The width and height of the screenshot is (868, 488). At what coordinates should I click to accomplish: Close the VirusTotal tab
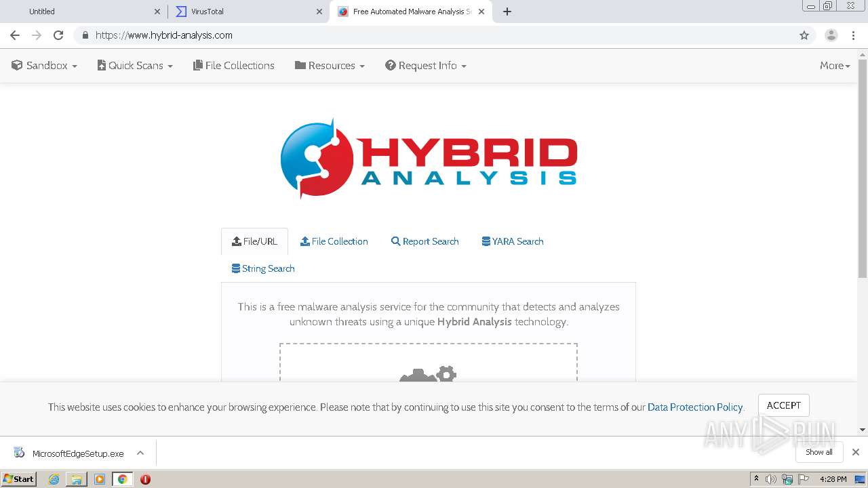tap(319, 12)
